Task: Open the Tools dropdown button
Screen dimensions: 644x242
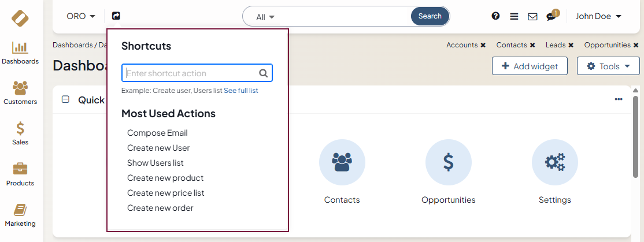Action: pos(608,66)
